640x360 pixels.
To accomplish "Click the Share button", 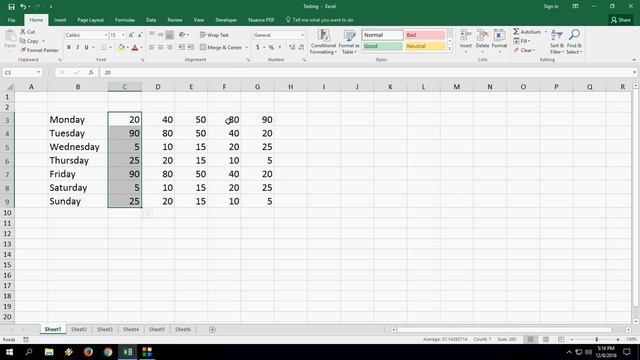I will 621,20.
